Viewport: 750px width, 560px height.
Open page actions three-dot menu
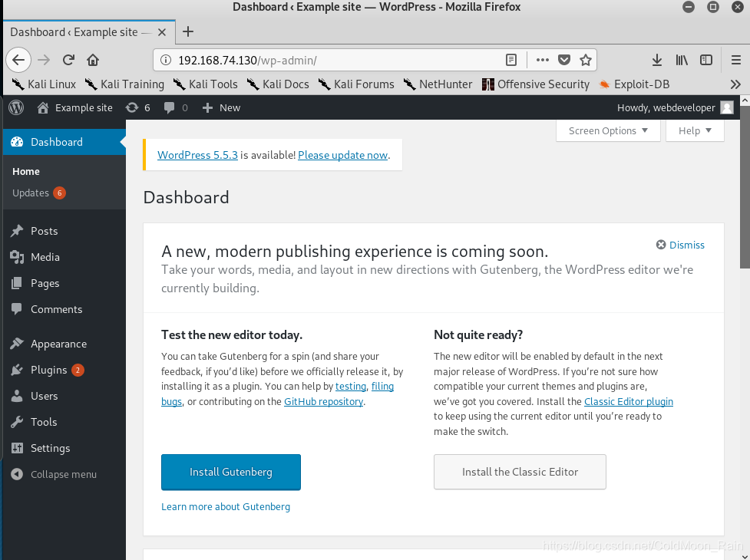coord(543,60)
